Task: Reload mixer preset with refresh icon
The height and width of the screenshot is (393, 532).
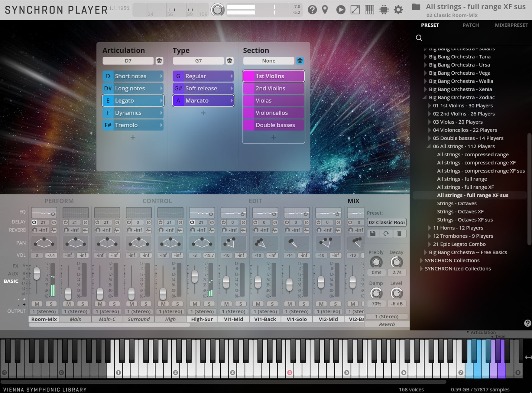Action: [386, 234]
